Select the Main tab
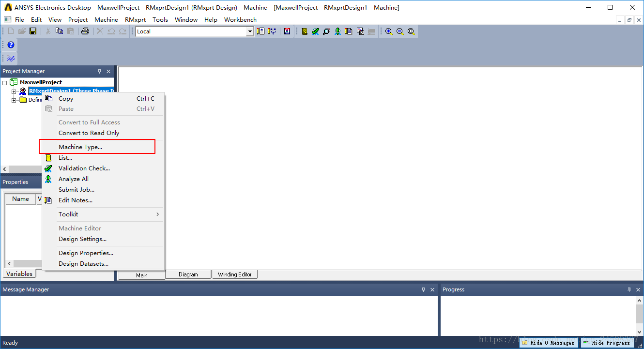 (142, 275)
